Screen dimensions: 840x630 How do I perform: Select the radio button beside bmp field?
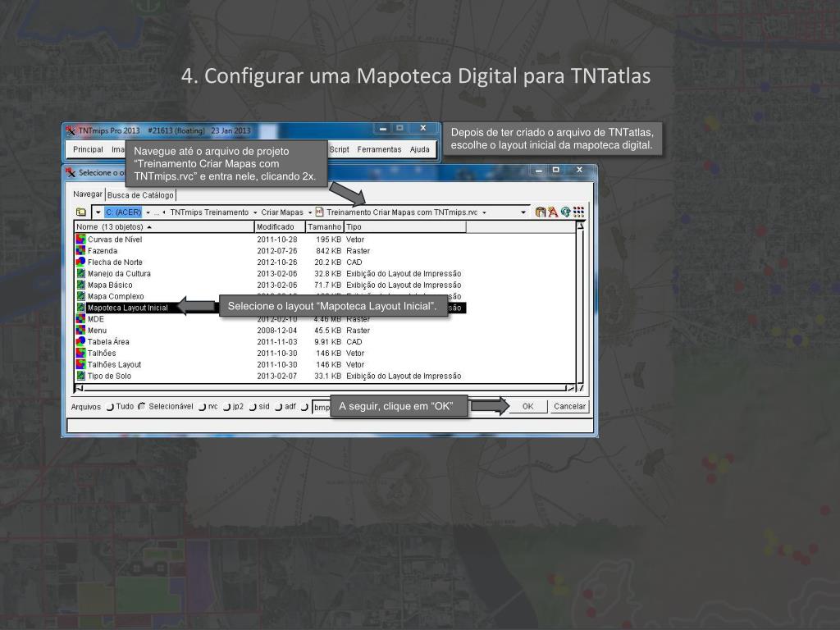(x=305, y=407)
